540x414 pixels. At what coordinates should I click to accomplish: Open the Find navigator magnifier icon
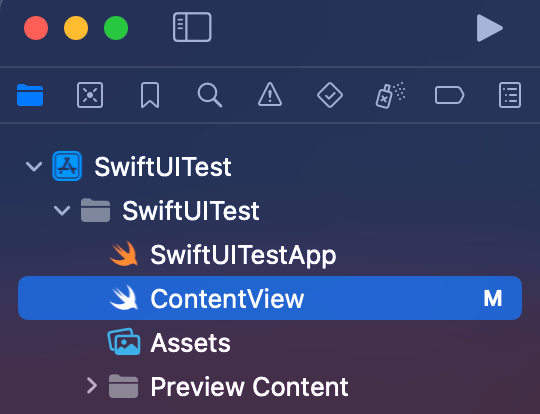click(210, 95)
